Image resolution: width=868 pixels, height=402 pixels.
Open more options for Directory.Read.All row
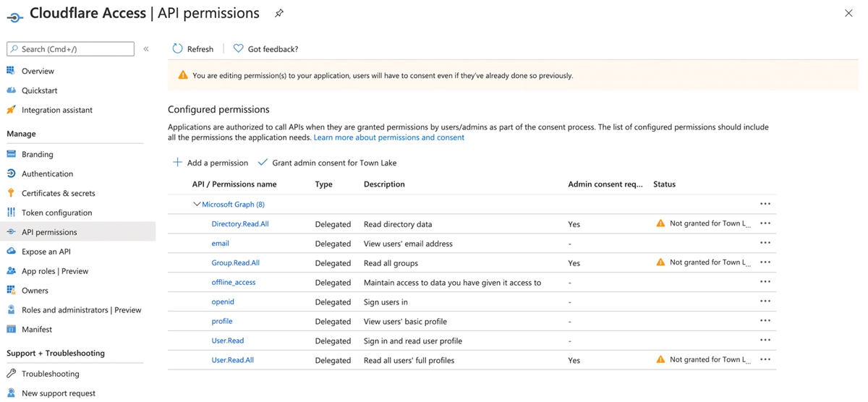pyautogui.click(x=765, y=223)
